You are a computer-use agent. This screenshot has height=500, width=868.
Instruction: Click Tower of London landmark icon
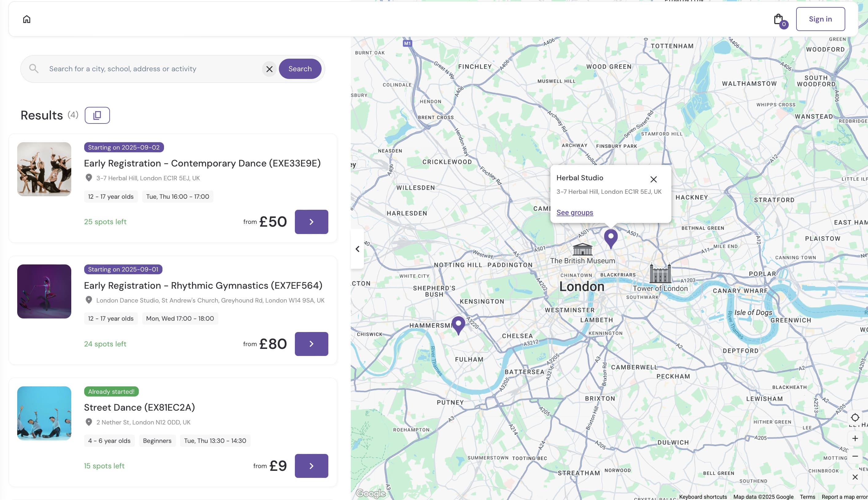pyautogui.click(x=660, y=273)
